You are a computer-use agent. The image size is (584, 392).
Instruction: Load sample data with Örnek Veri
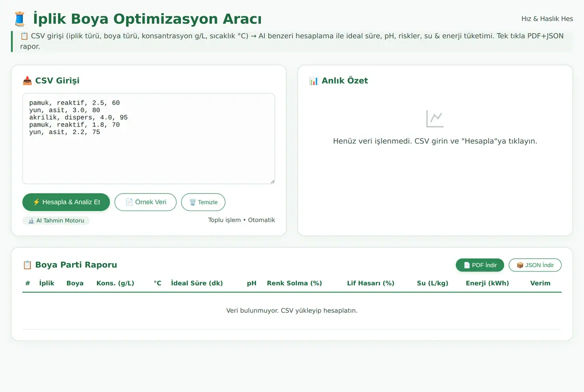coord(146,202)
